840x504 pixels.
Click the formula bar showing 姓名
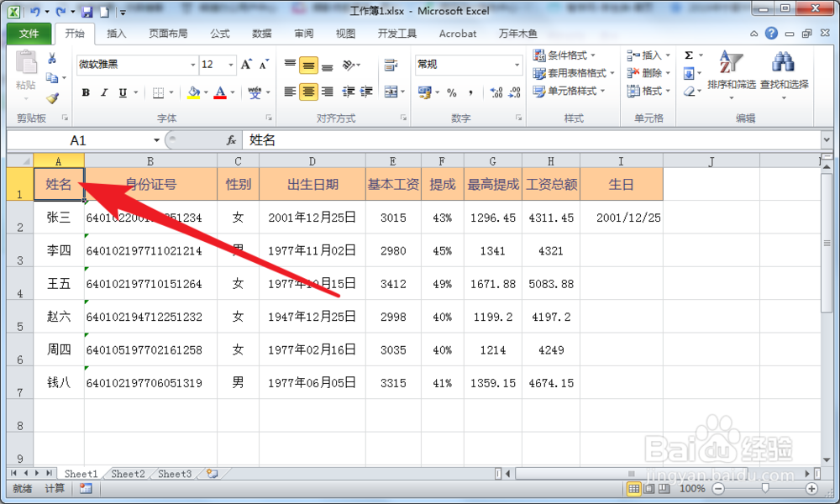pyautogui.click(x=532, y=140)
